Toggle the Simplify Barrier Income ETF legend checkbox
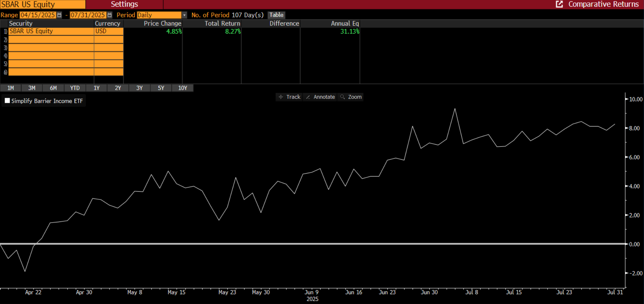This screenshot has width=644, height=304. (x=7, y=100)
